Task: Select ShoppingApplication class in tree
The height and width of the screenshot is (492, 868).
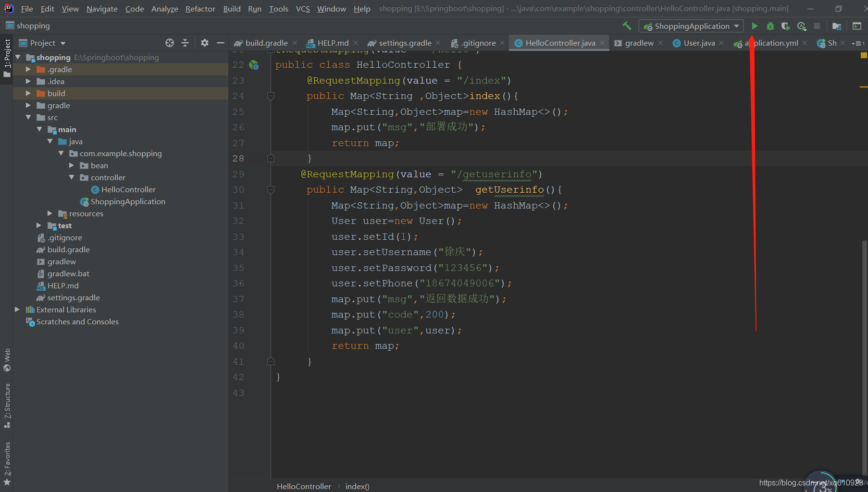Action: click(x=127, y=201)
